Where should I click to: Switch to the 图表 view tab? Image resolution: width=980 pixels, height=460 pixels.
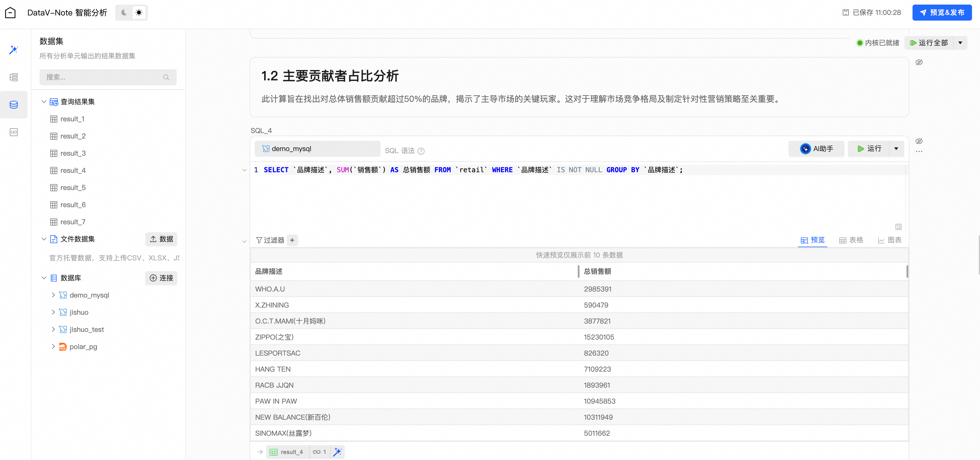click(889, 240)
